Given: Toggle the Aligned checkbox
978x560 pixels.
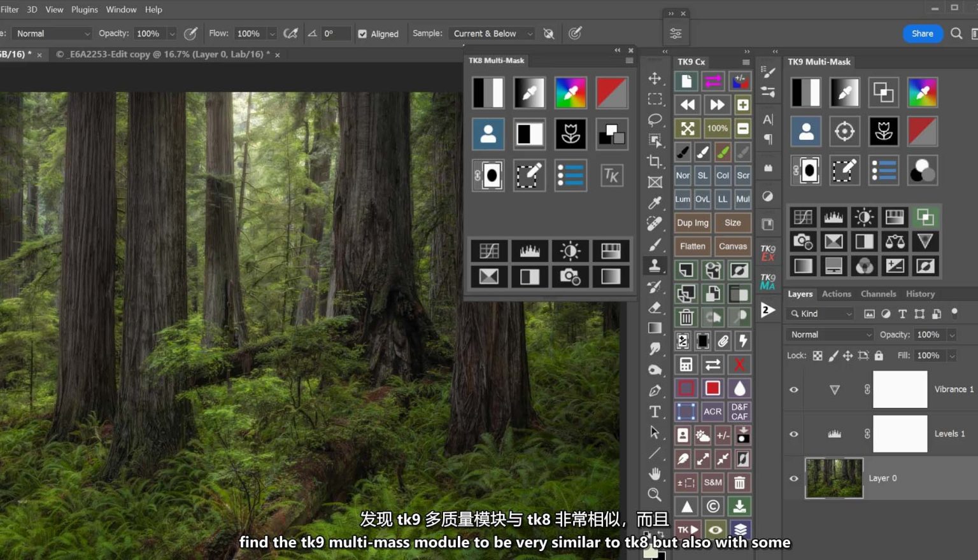Looking at the screenshot, I should tap(362, 34).
